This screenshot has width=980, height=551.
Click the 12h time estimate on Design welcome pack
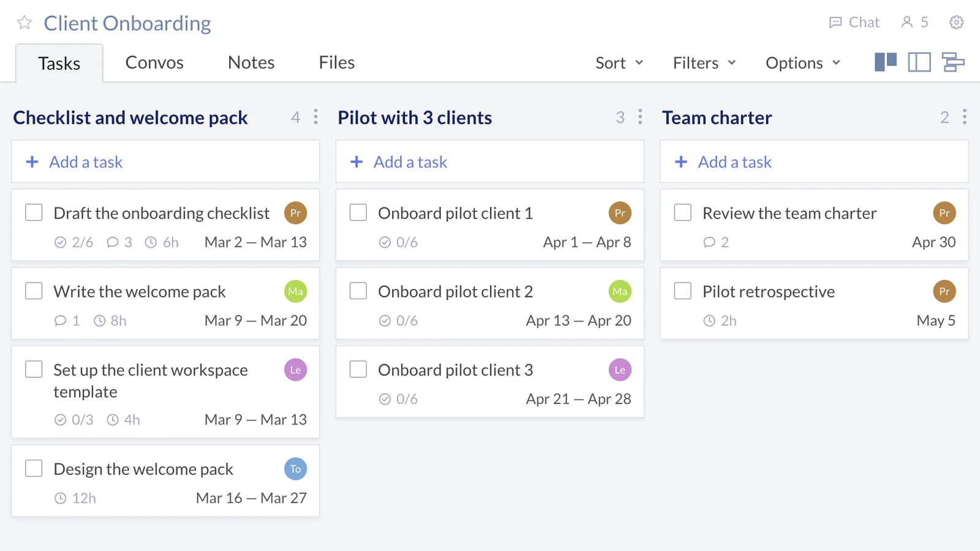click(75, 498)
